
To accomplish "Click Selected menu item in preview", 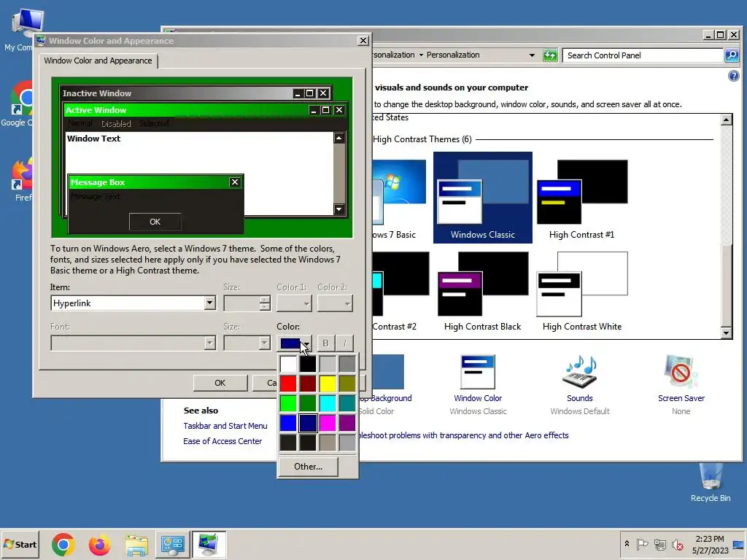I will pos(154,124).
